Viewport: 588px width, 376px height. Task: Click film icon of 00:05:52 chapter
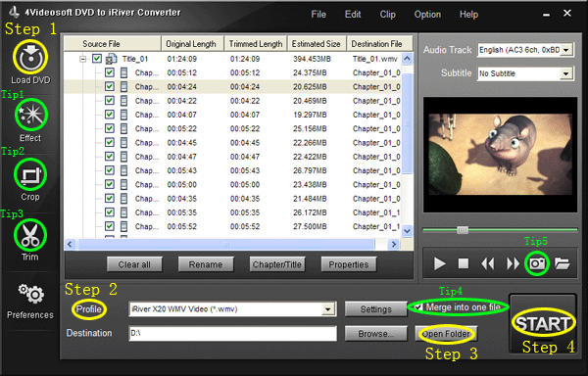[x=123, y=226]
